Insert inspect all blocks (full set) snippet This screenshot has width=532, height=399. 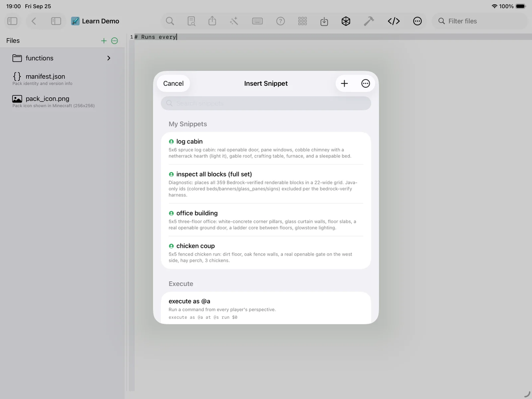[266, 184]
